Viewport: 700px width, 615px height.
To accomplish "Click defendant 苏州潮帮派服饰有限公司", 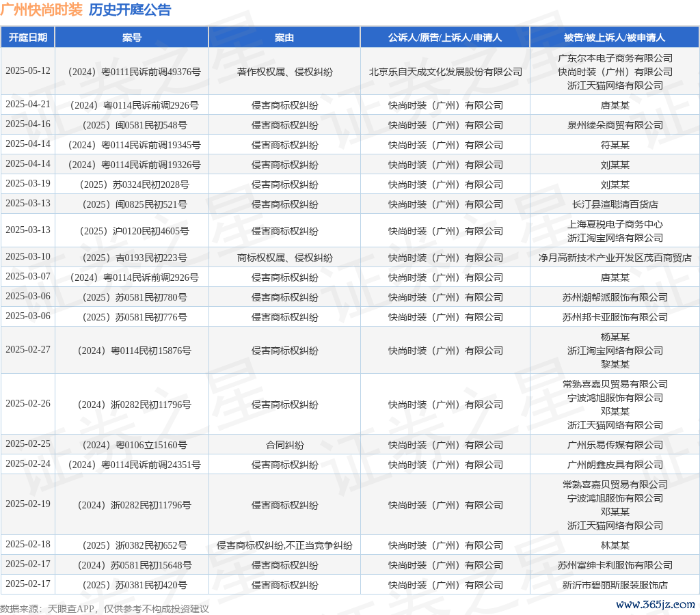I will coord(615,297).
